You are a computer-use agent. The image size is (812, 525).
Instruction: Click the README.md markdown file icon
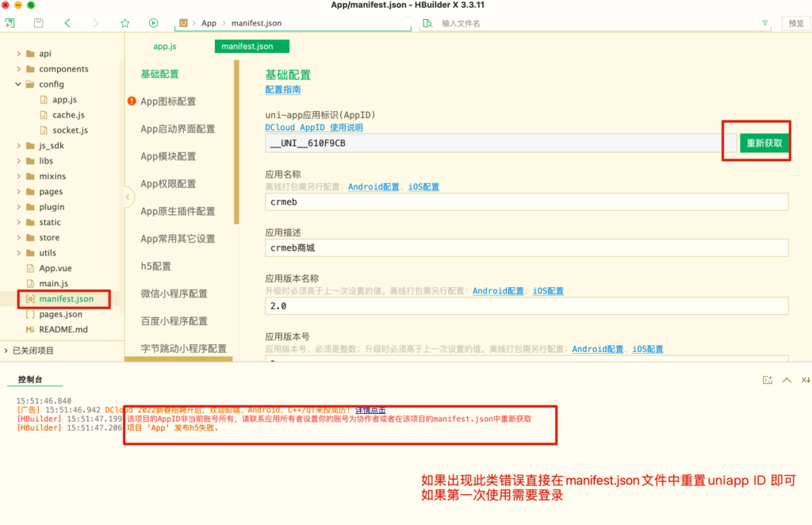click(30, 329)
